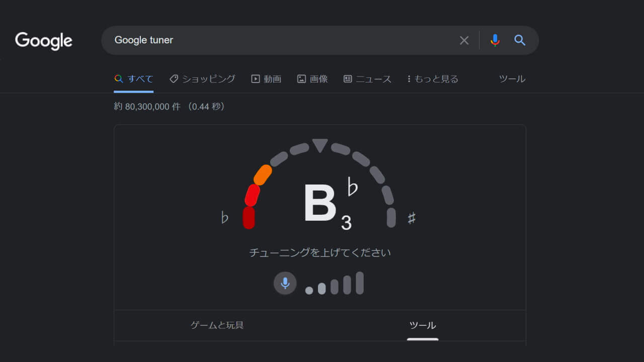Screen dimensions: 644x362
Task: Click the voice search microphone in the search bar
Action: (495, 40)
